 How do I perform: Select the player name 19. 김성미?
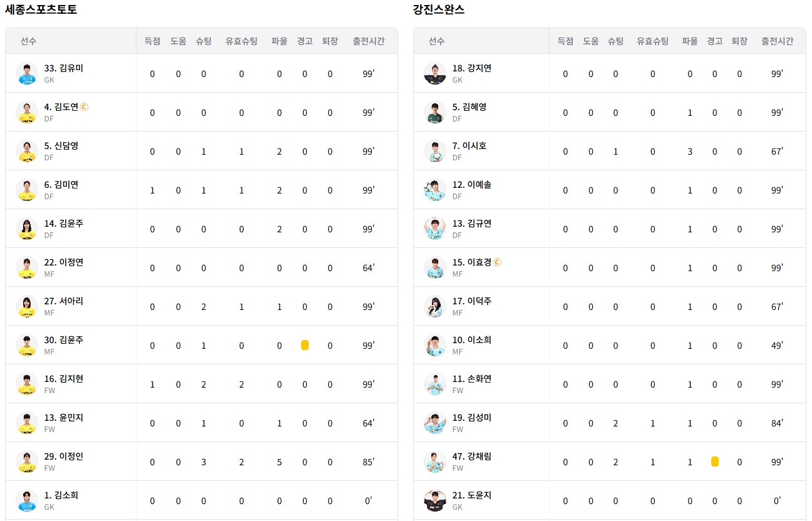coord(472,418)
